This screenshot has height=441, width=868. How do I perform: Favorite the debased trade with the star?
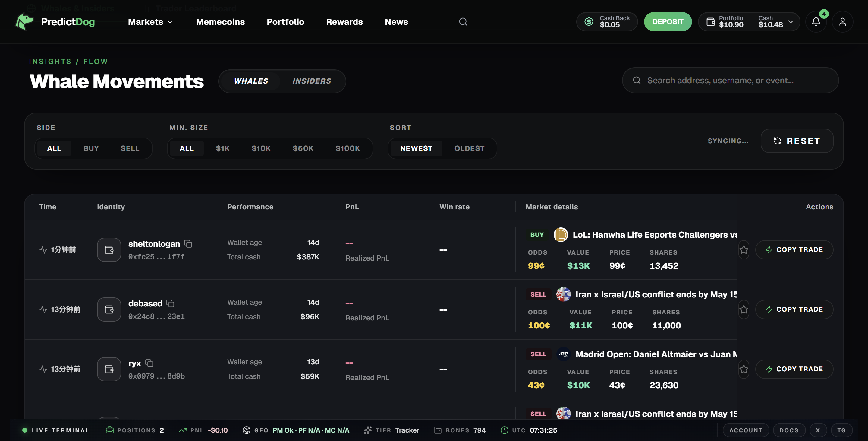[x=744, y=309]
